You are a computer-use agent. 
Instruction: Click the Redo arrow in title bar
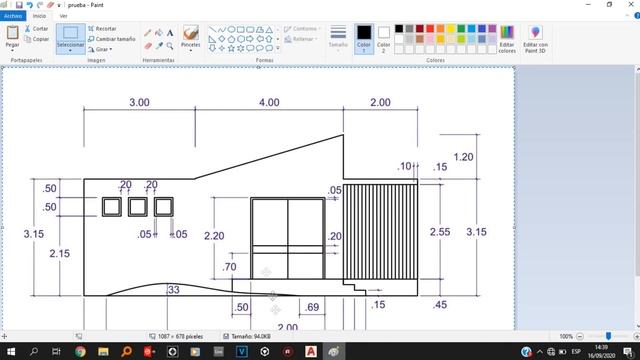click(x=40, y=5)
